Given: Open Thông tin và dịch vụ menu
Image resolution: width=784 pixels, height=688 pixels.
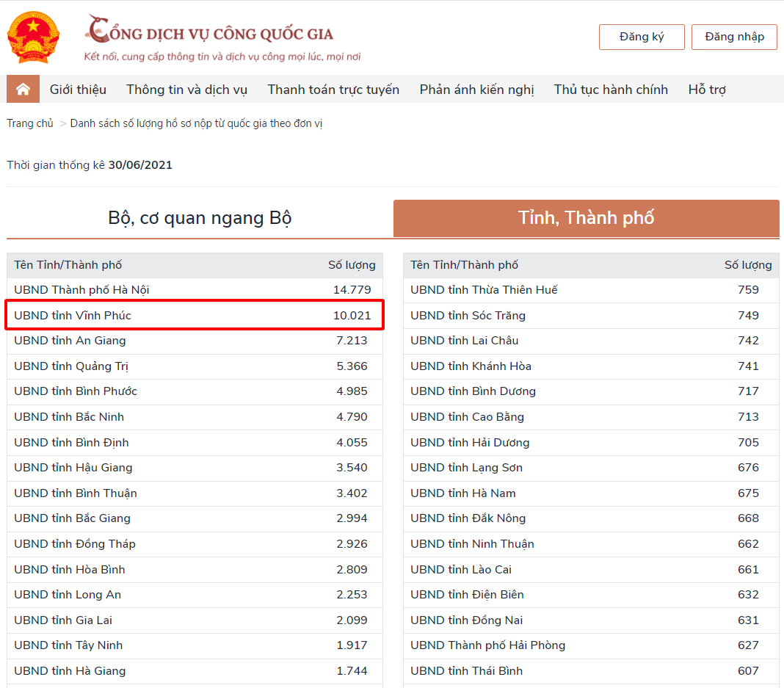Looking at the screenshot, I should [x=186, y=90].
